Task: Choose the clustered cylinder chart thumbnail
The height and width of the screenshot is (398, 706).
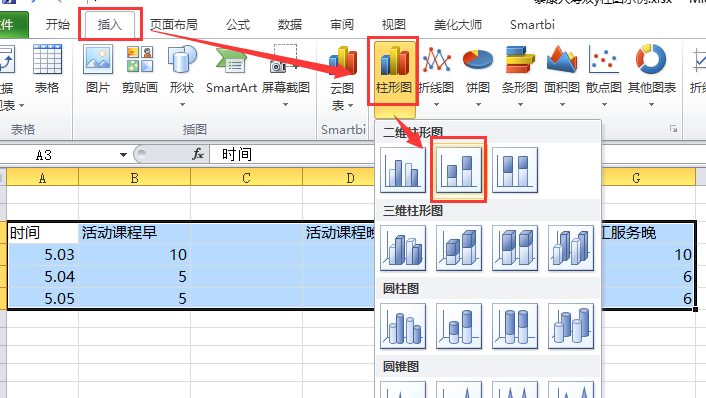Action: click(x=403, y=326)
